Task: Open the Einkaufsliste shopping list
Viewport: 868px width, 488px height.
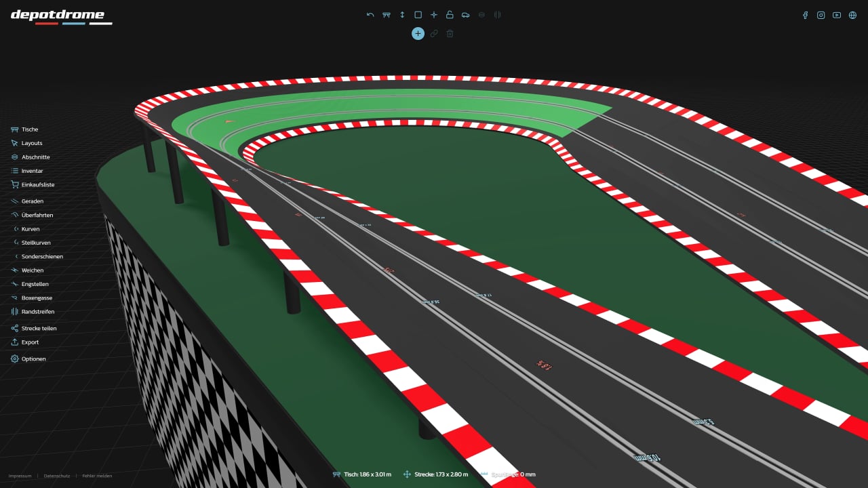Action: click(33, 184)
